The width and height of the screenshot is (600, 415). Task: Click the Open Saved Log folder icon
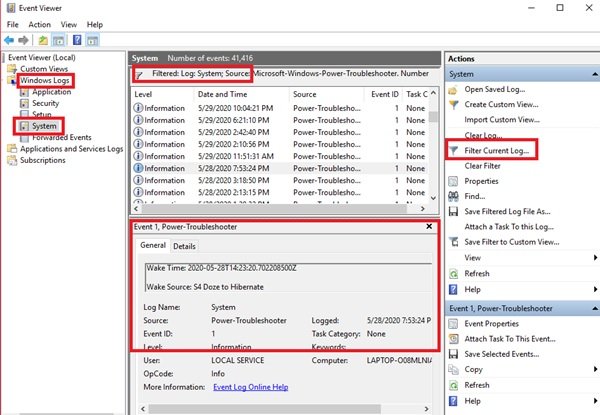[x=453, y=89]
